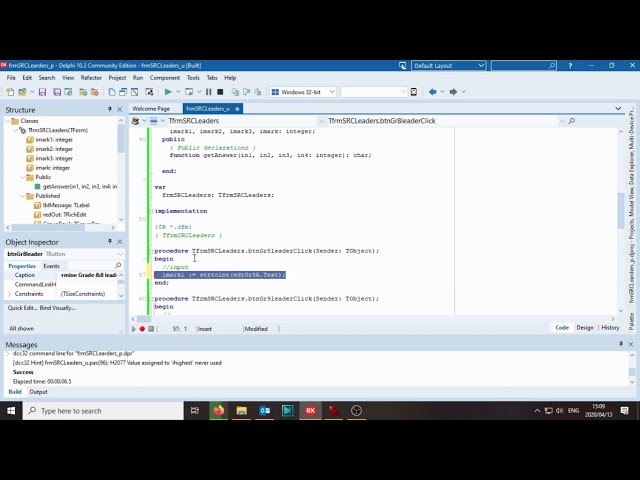
Task: Open the Component menu
Action: 165,78
